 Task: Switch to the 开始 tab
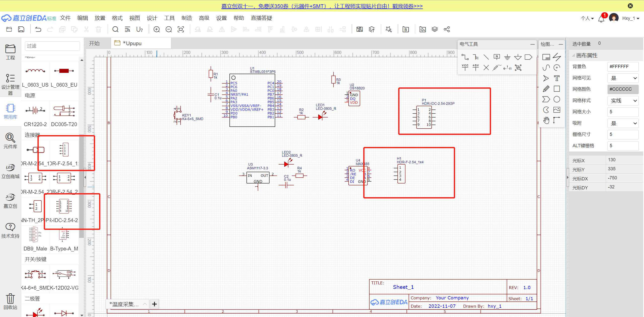[x=94, y=43]
